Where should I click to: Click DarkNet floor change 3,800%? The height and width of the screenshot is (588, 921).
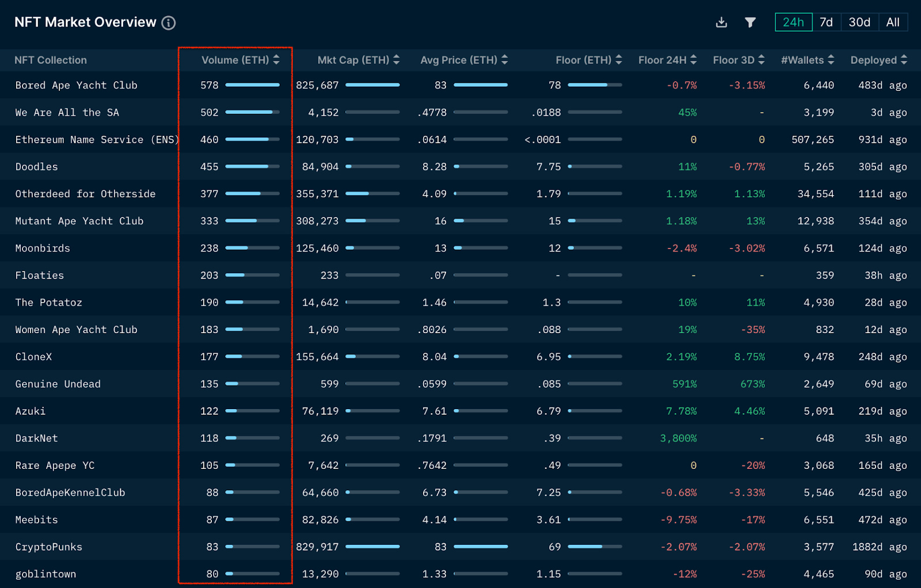678,438
